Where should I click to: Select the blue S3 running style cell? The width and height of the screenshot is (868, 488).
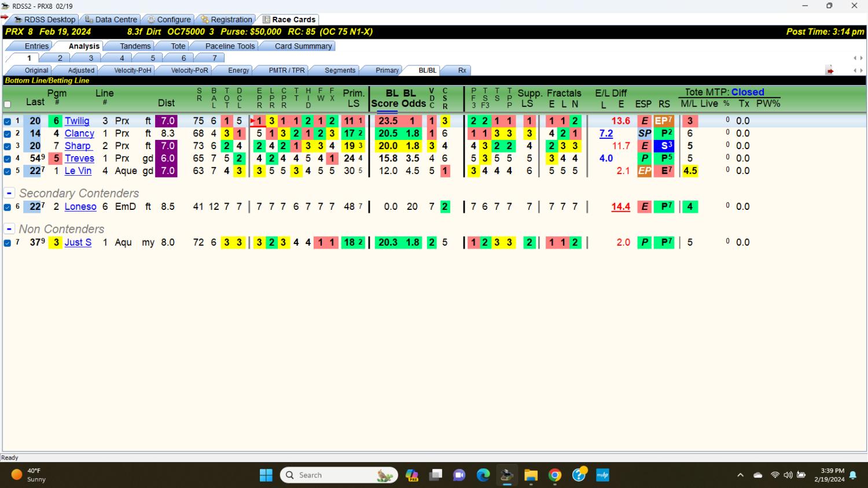point(664,146)
